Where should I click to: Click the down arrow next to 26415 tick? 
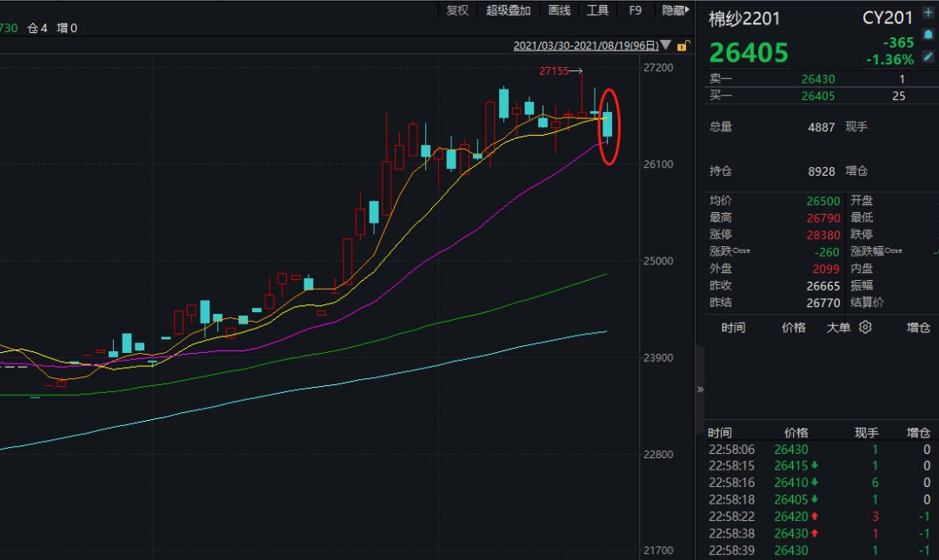coord(815,466)
